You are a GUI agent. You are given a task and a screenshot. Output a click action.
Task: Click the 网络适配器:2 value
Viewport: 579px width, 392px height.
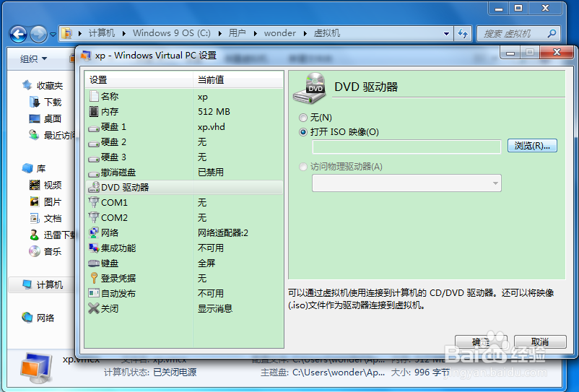point(223,233)
